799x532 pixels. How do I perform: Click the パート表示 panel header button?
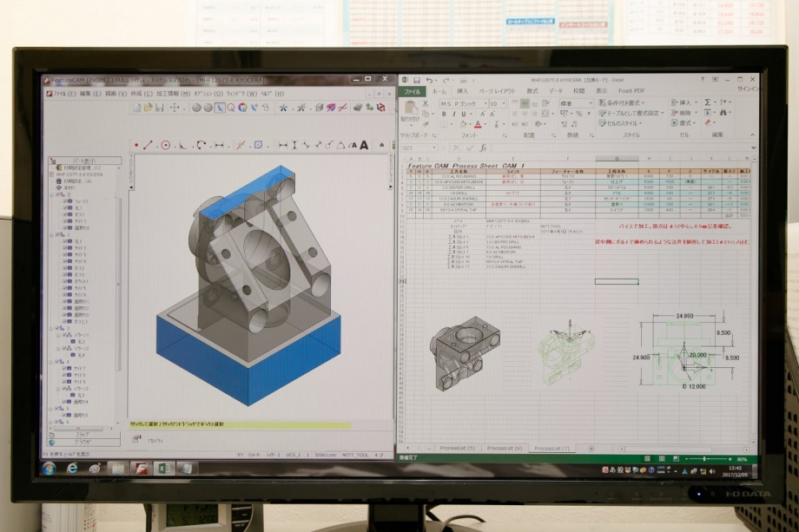tap(84, 161)
